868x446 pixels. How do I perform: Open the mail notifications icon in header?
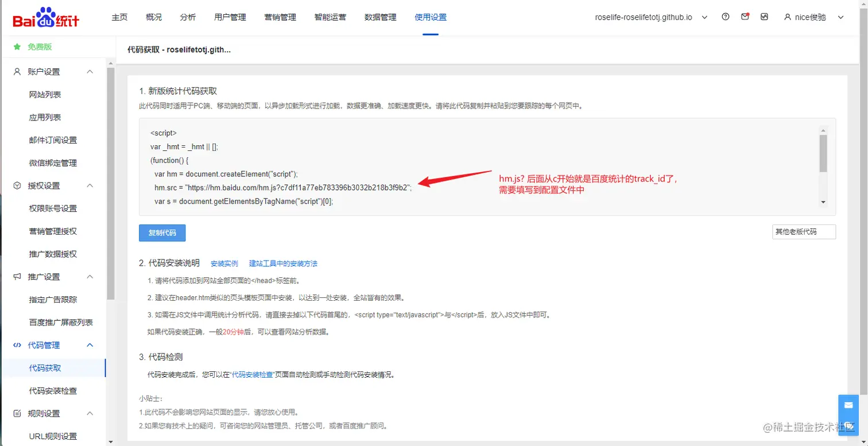(745, 17)
